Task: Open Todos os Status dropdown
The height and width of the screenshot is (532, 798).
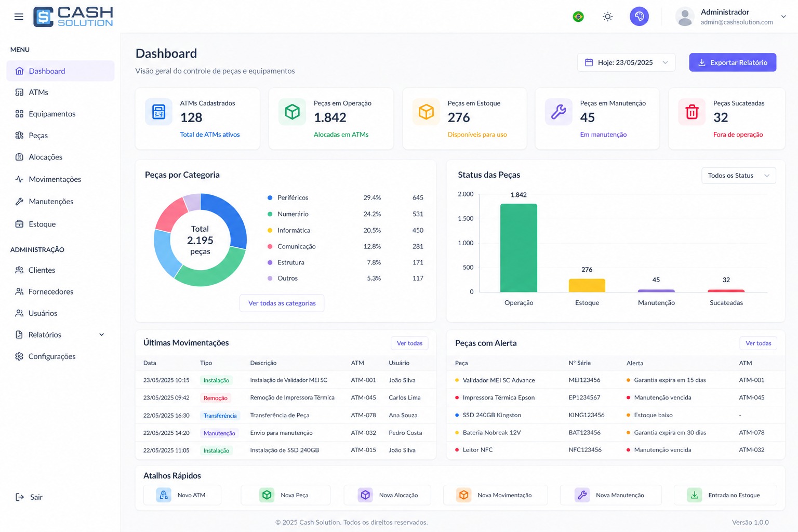Action: click(x=738, y=176)
